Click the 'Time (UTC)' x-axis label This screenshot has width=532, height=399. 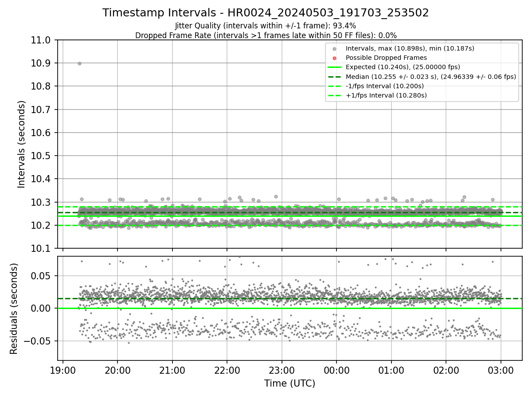pos(289,383)
